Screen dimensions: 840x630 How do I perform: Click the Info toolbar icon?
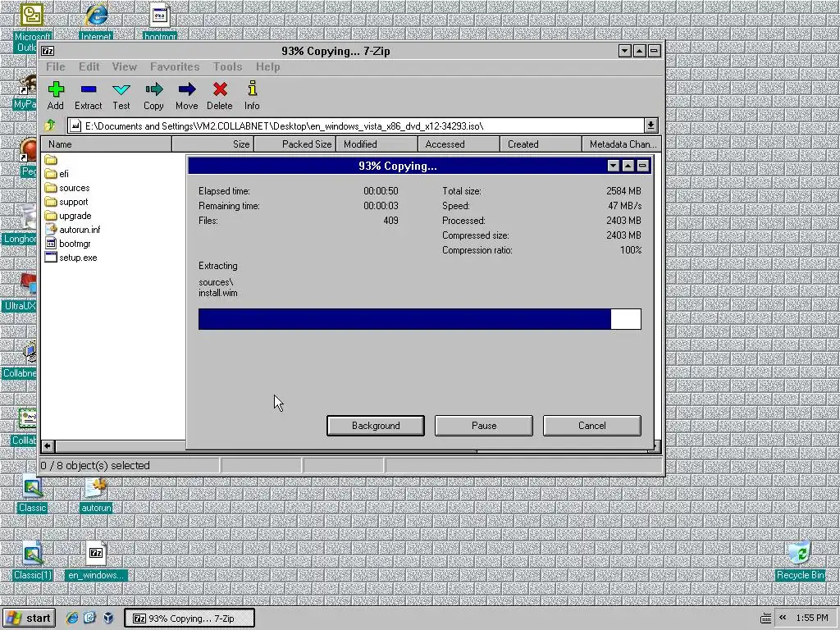(x=253, y=89)
